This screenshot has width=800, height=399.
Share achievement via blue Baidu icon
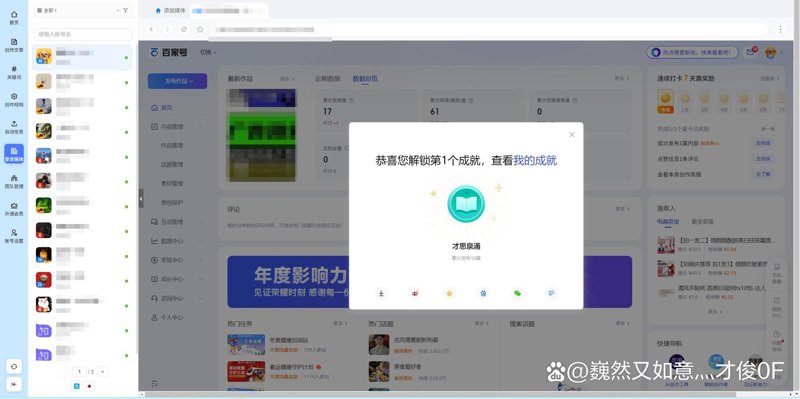point(483,293)
